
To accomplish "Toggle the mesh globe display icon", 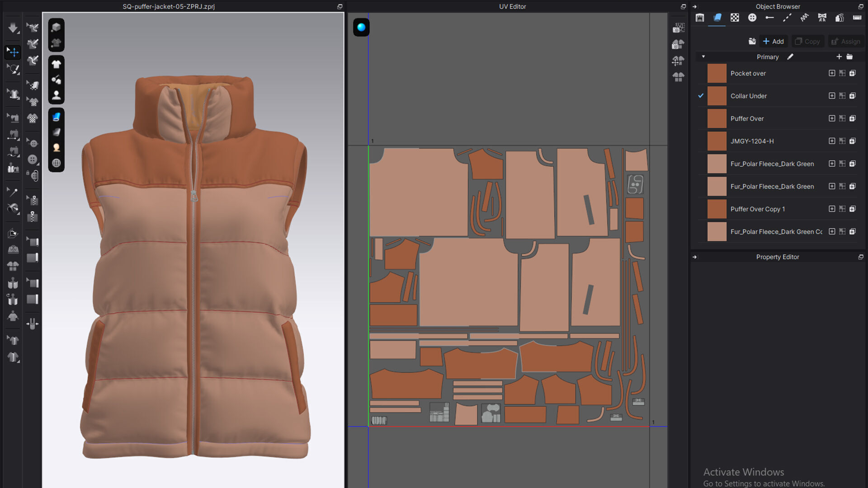I will [x=56, y=163].
